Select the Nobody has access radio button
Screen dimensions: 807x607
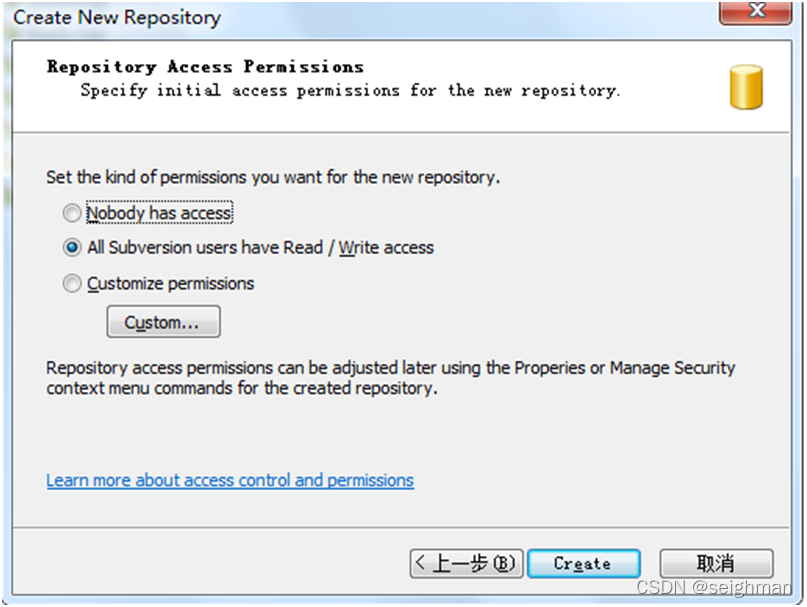click(72, 213)
